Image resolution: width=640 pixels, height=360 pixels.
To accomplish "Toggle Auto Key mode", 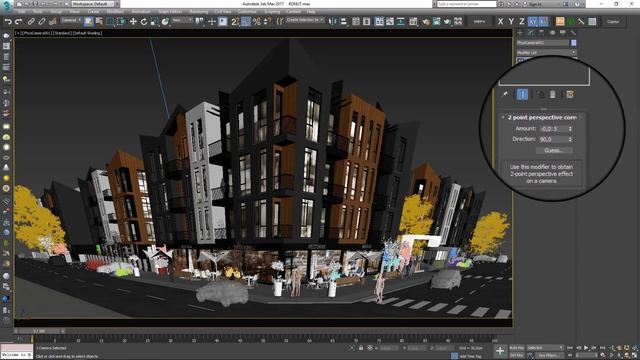I will 516,348.
